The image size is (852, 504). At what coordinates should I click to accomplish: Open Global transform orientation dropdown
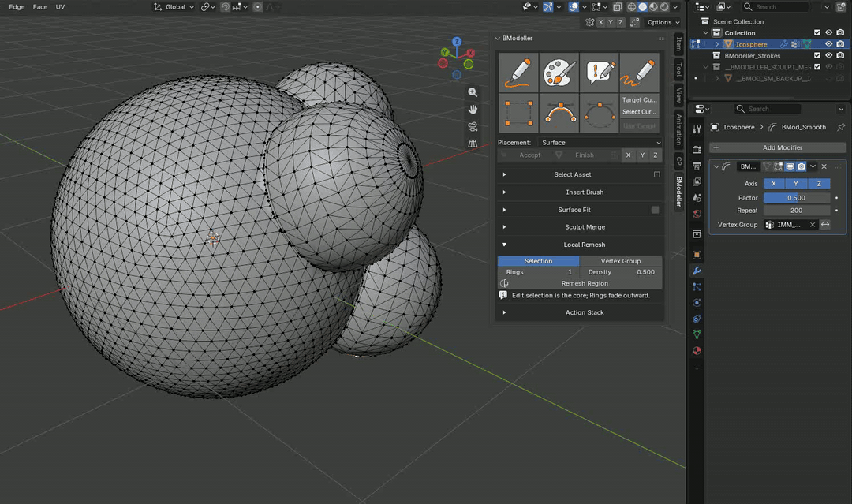point(174,7)
